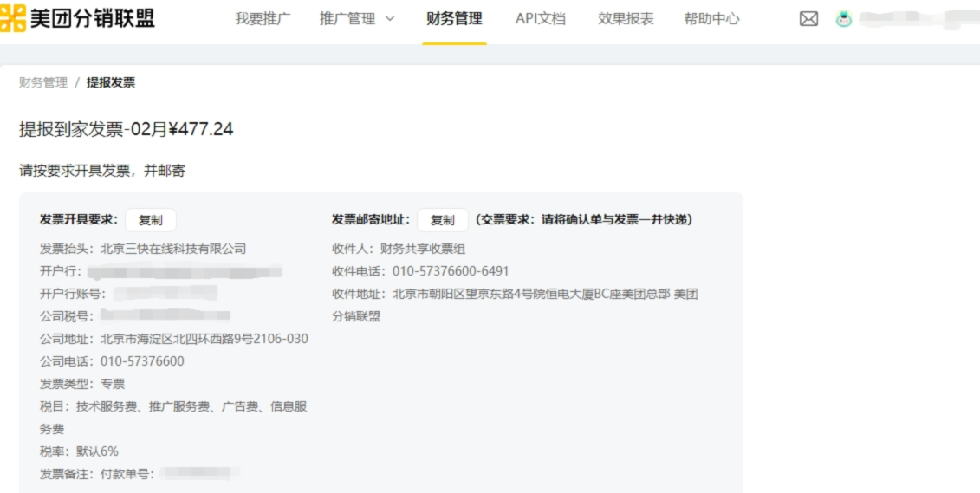Click the 税率 默认6% line
Image resolution: width=980 pixels, height=493 pixels.
pos(80,451)
